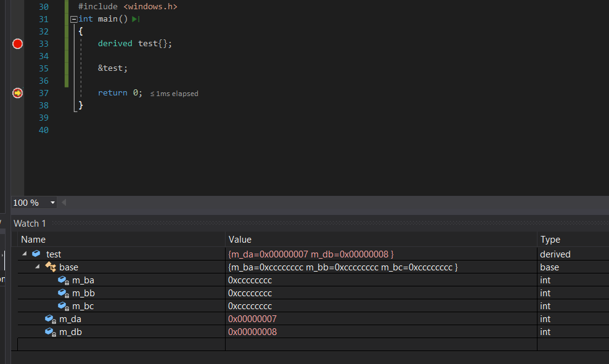This screenshot has height=364, width=609.
Task: Click the m_da field icon
Action: 50,319
